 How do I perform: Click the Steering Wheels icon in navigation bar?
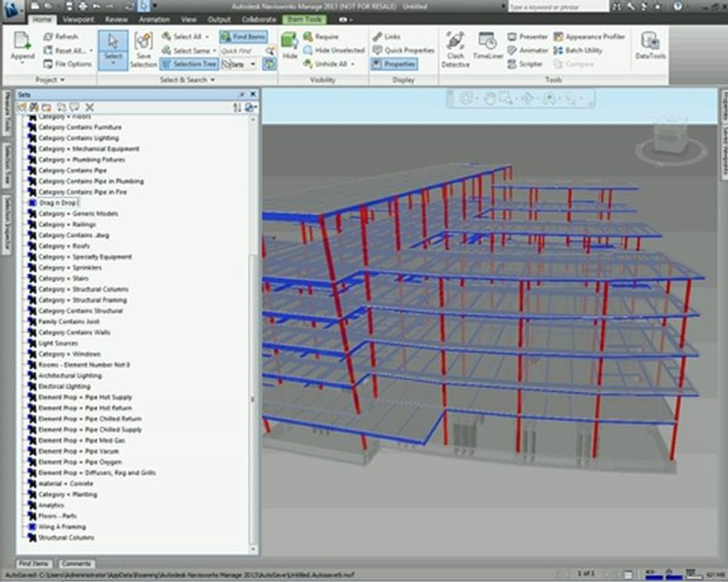pyautogui.click(x=466, y=99)
